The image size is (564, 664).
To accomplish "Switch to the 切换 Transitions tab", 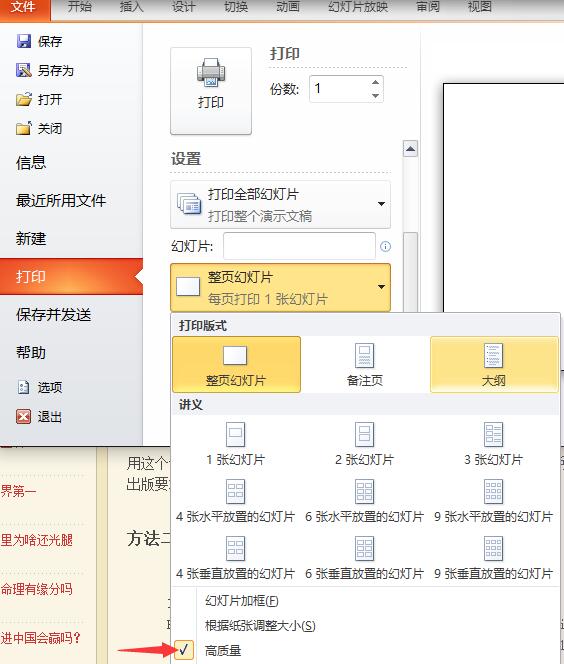I will (x=236, y=7).
